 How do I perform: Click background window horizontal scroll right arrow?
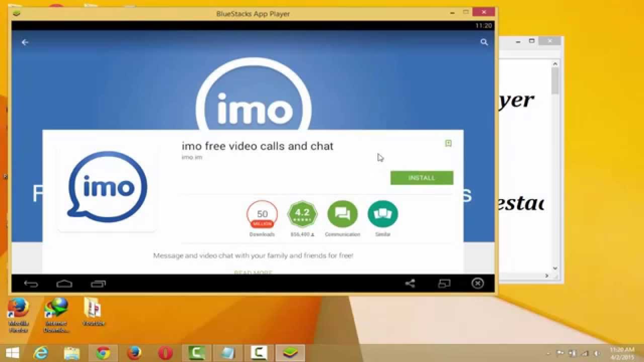547,276
